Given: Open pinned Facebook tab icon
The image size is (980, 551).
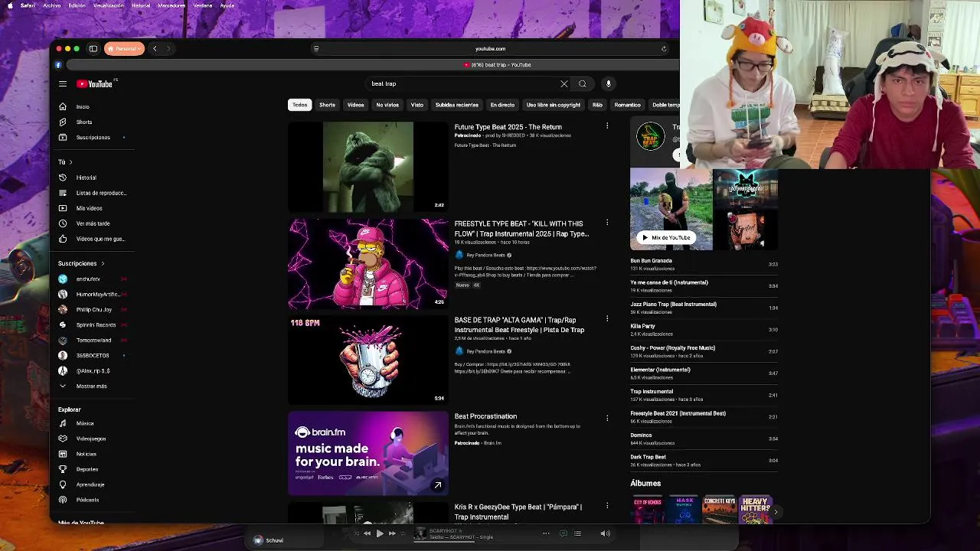Looking at the screenshot, I should pos(58,65).
